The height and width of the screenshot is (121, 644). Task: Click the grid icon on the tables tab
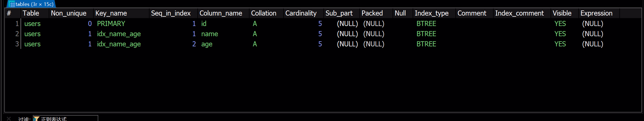tap(12, 4)
